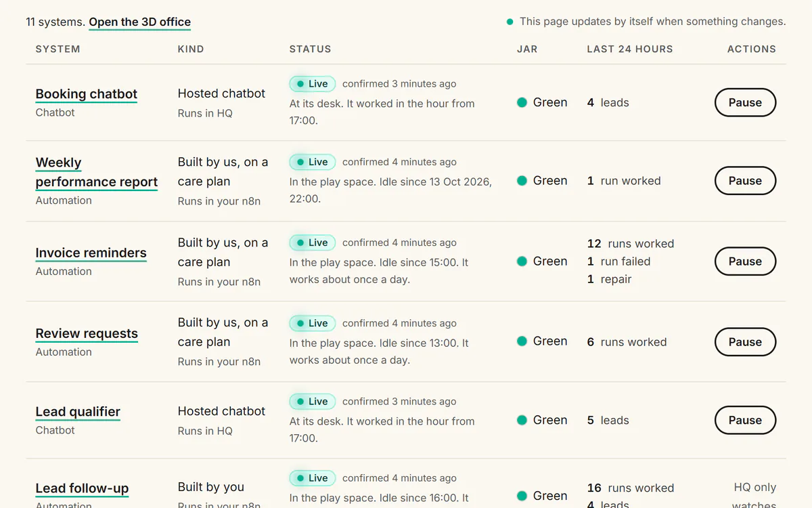812x508 pixels.
Task: Click '12 runs worked' in Invoice reminders row
Action: click(x=631, y=244)
